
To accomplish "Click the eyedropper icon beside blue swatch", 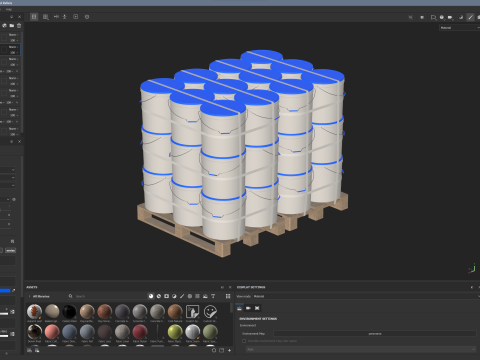I will pyautogui.click(x=13, y=291).
